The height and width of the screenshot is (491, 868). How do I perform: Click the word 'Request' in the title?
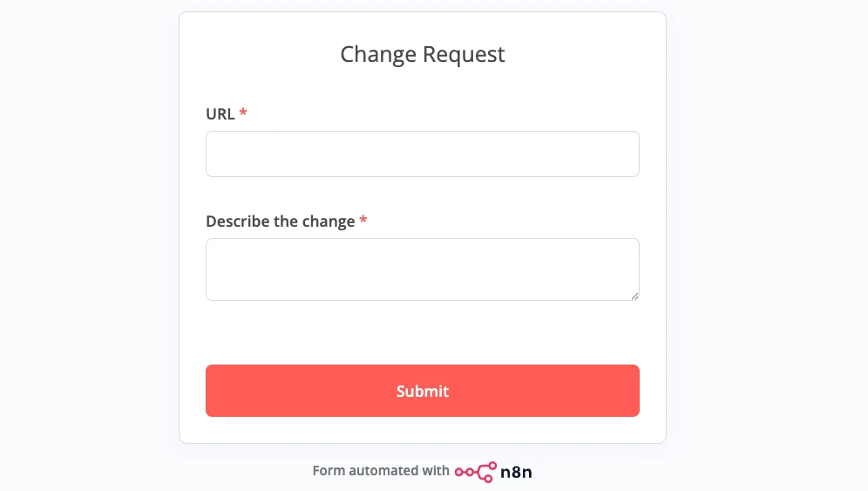(464, 54)
